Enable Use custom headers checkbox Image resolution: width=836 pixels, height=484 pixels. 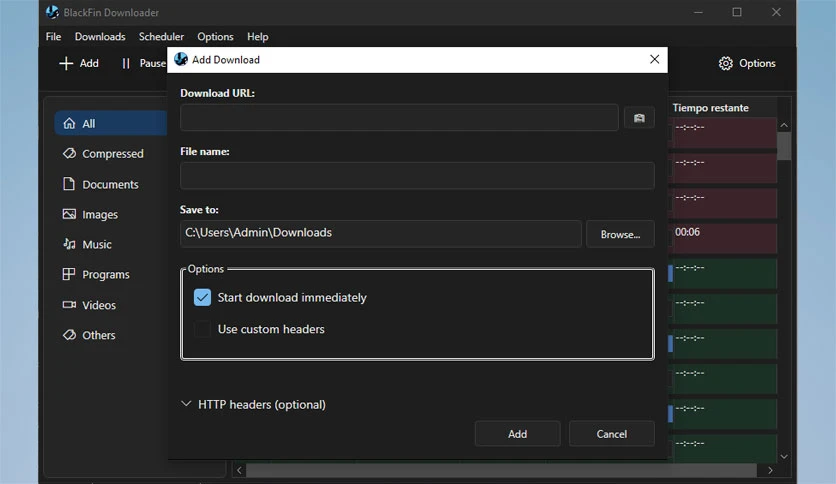point(203,329)
